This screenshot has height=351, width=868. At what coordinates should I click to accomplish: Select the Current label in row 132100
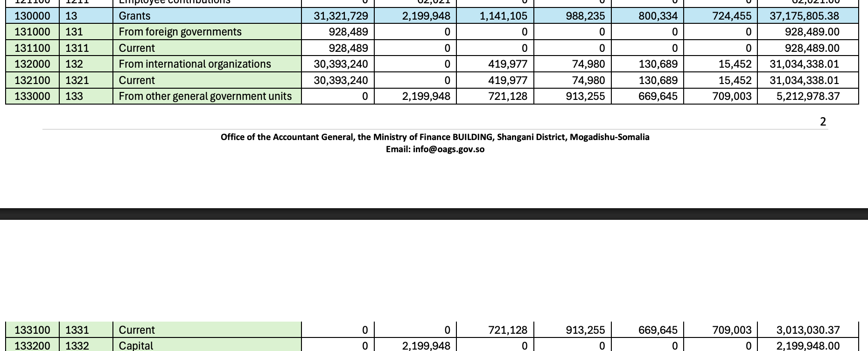coord(137,80)
